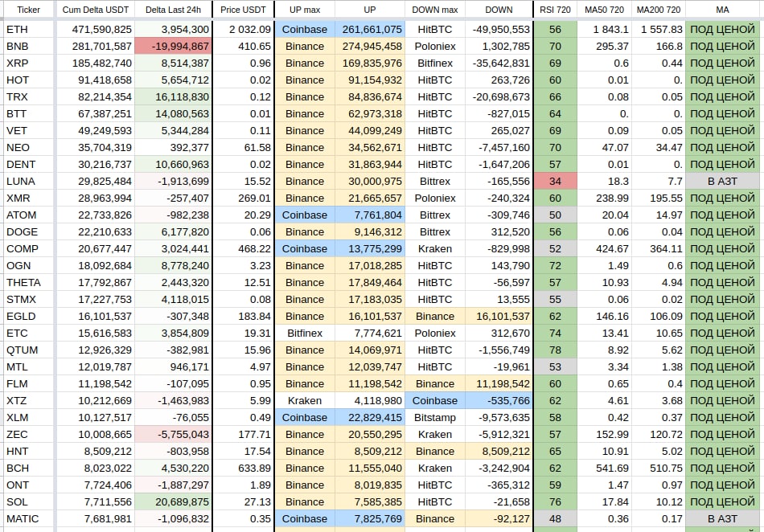Select the Poloniex cell in BNB row
This screenshot has height=532, width=764.
click(x=434, y=47)
